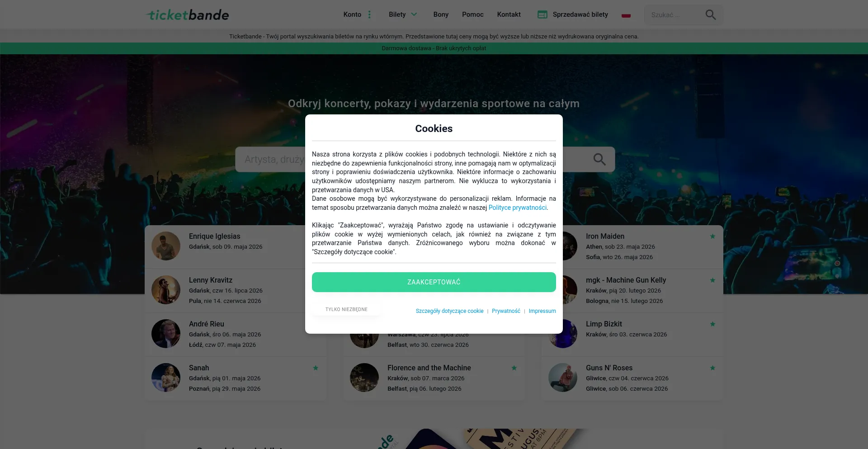
Task: Focus the Szukać search field
Action: [675, 15]
